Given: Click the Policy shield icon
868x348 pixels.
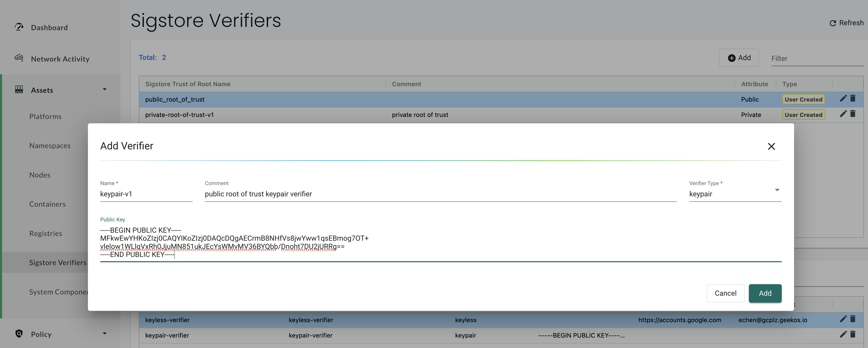Looking at the screenshot, I should pos(19,333).
